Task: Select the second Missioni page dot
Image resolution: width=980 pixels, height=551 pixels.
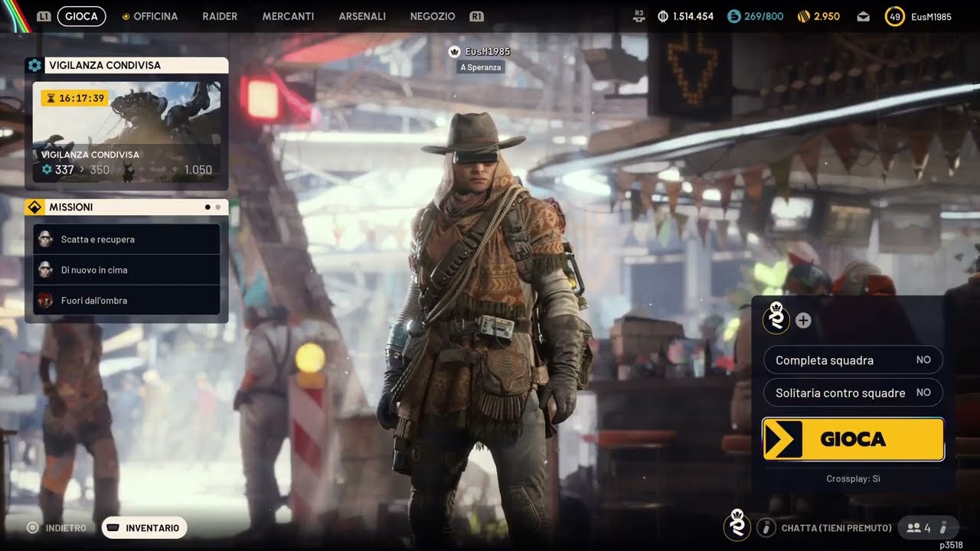Action: [x=218, y=207]
